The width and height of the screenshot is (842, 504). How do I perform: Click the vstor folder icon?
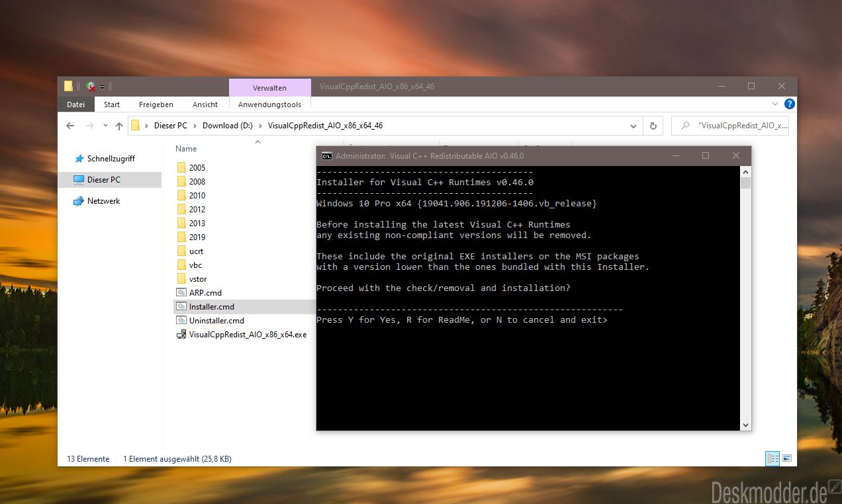tap(182, 278)
